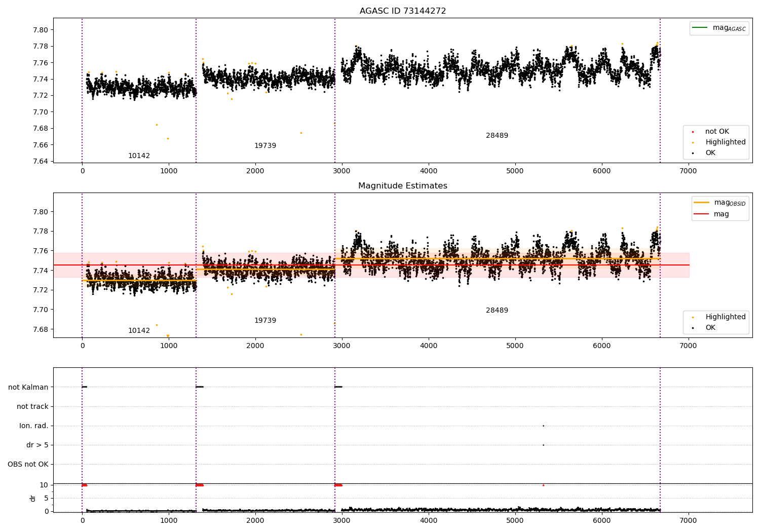The image size is (760, 532).
Task: Click the 'AGASC ID 73144272' plot title
Action: [403, 11]
